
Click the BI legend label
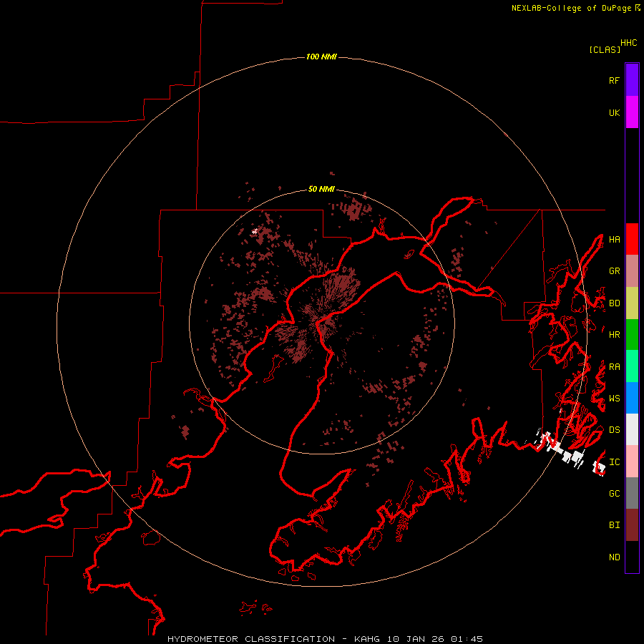(614, 525)
